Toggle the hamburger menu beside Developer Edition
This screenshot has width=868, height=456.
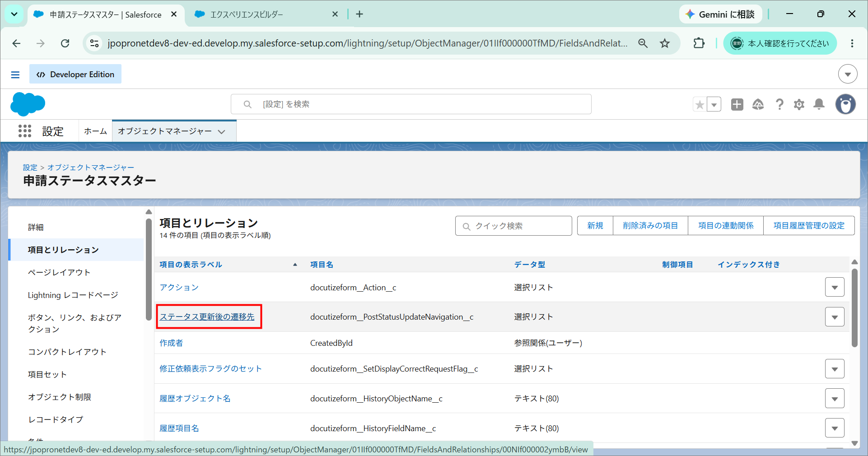point(15,74)
